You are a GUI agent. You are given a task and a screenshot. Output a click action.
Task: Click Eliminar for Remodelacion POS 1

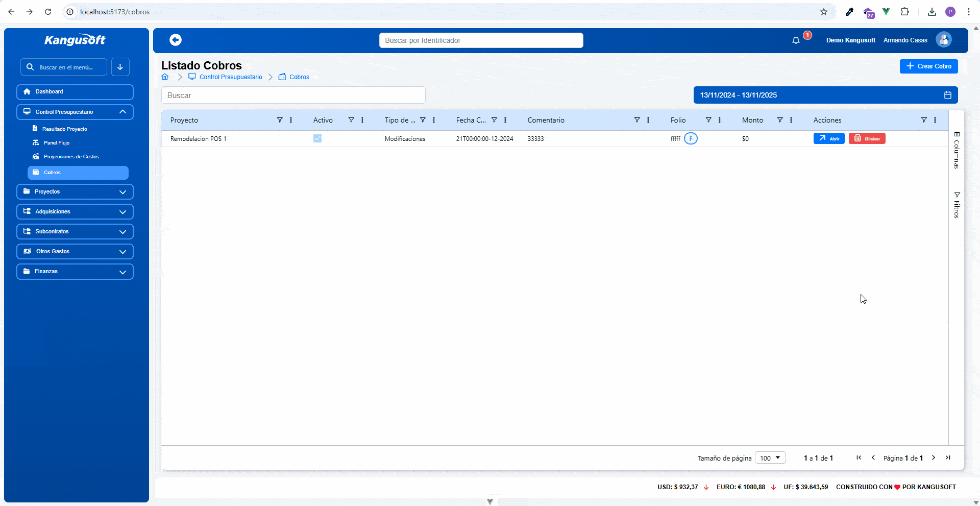[x=867, y=138]
